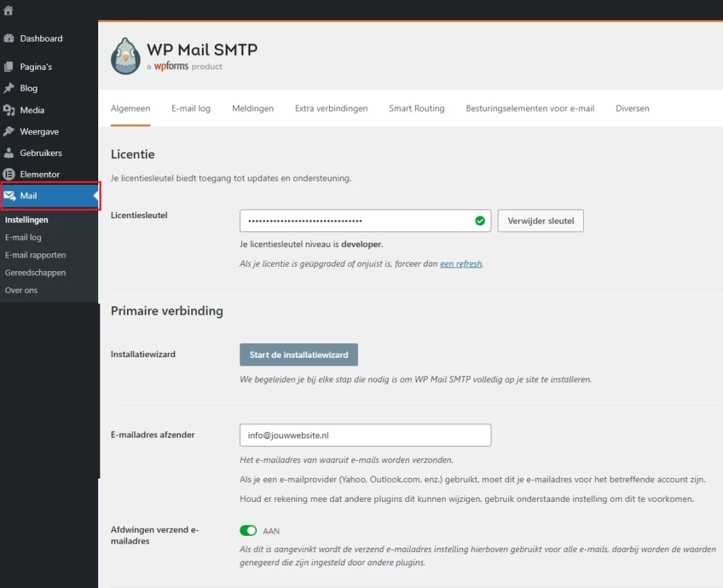Click the Licentie section heading
The width and height of the screenshot is (723, 588).
pyautogui.click(x=133, y=155)
